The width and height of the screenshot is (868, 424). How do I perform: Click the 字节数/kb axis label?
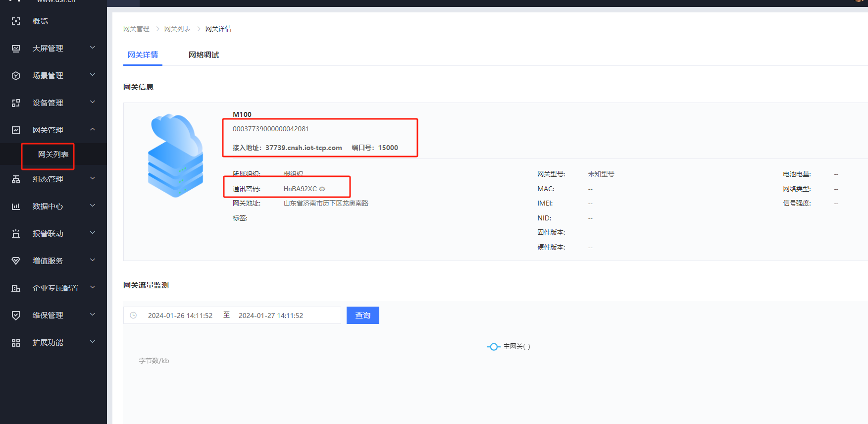click(154, 361)
